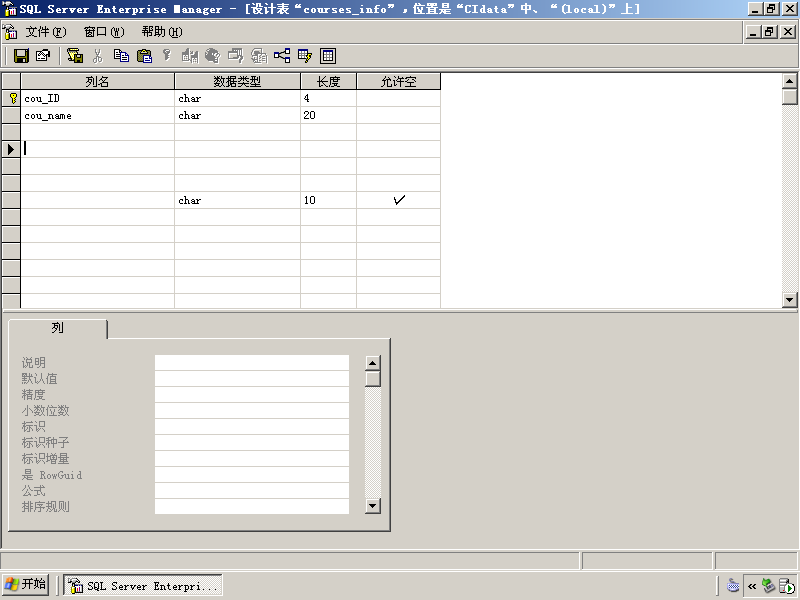Image resolution: width=800 pixels, height=600 pixels.
Task: Click the 开始 Start button
Action: coord(26,584)
